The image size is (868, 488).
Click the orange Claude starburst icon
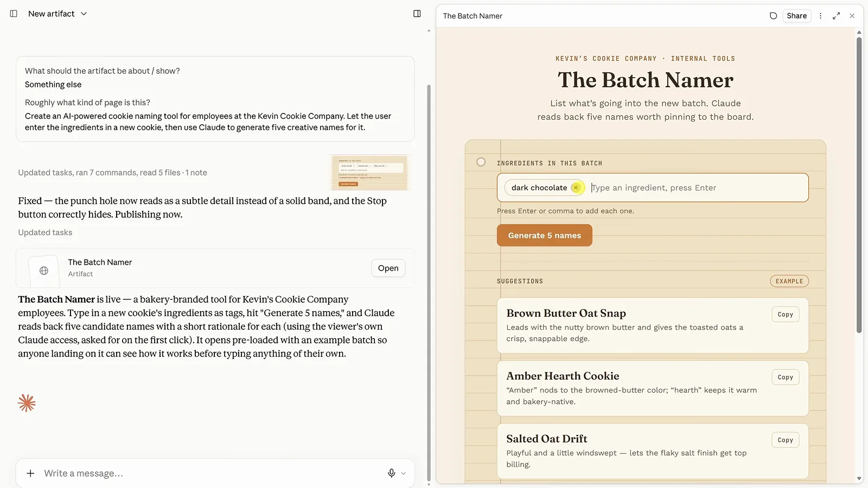point(27,403)
